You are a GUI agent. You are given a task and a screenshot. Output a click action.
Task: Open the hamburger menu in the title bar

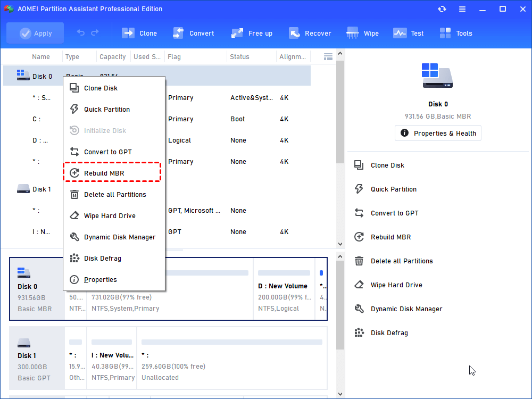[462, 9]
